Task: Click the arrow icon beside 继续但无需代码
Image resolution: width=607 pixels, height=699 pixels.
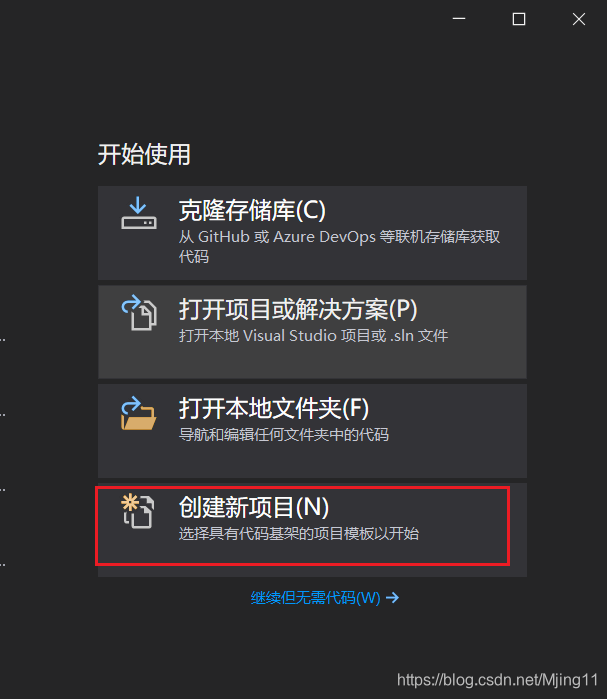Action: tap(392, 597)
